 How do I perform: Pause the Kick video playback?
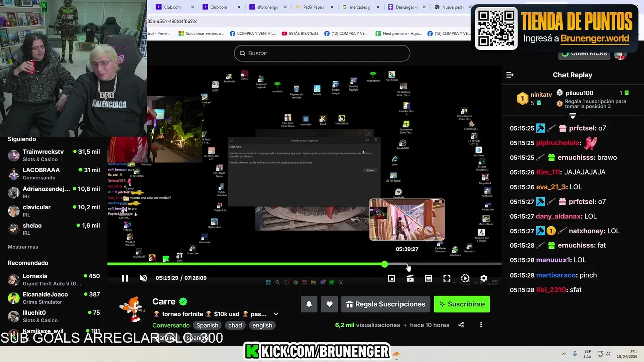(125, 278)
